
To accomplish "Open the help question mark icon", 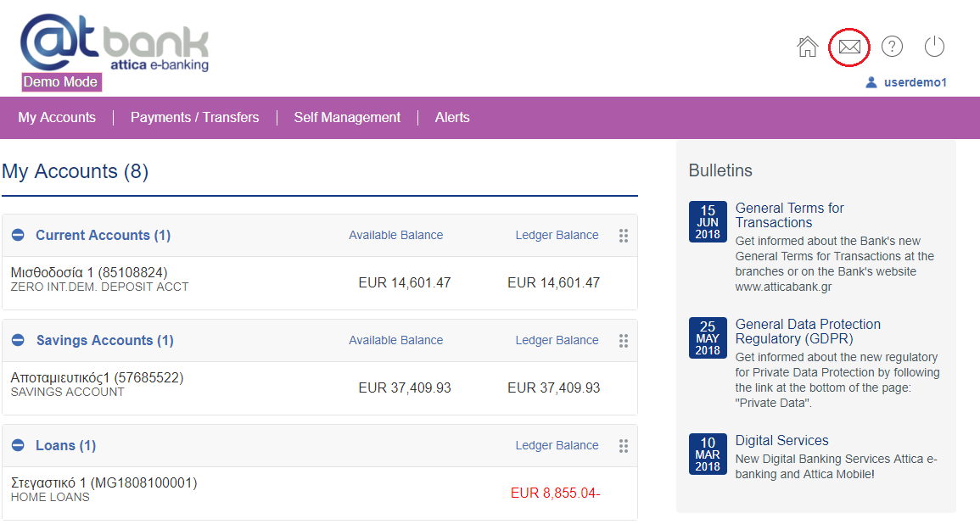I will click(x=892, y=47).
